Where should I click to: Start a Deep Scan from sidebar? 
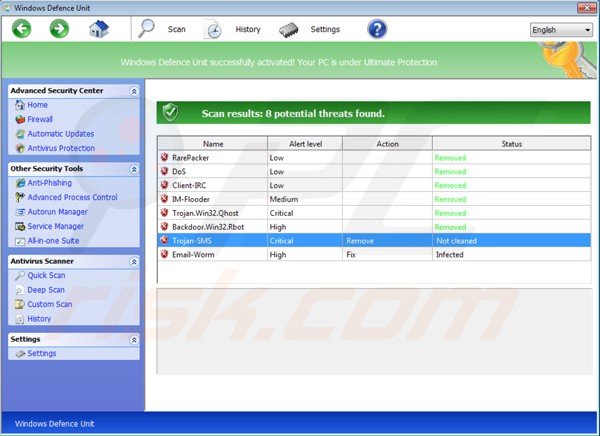coord(46,290)
